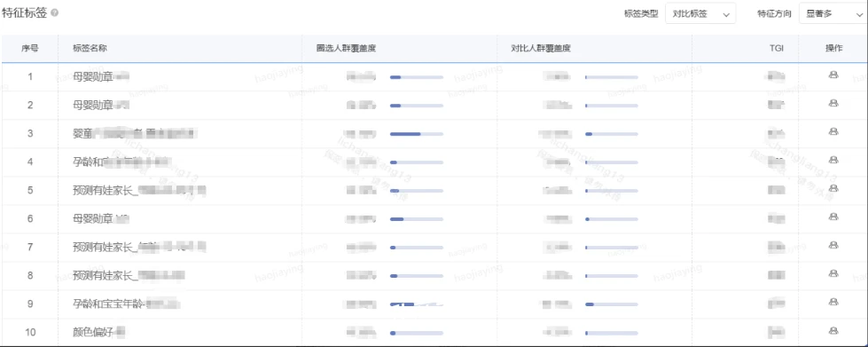
Task: Click the action icon in row 9
Action: tap(833, 303)
